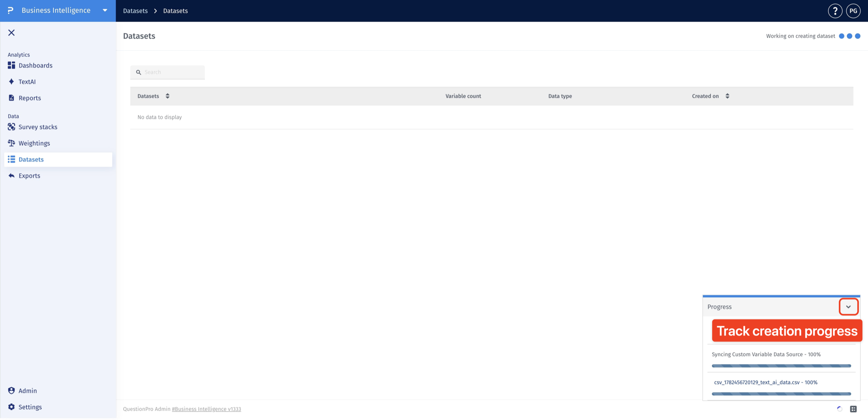This screenshot has height=420, width=868.
Task: Open the Business Intelligence v1333 footer link
Action: pyautogui.click(x=206, y=409)
